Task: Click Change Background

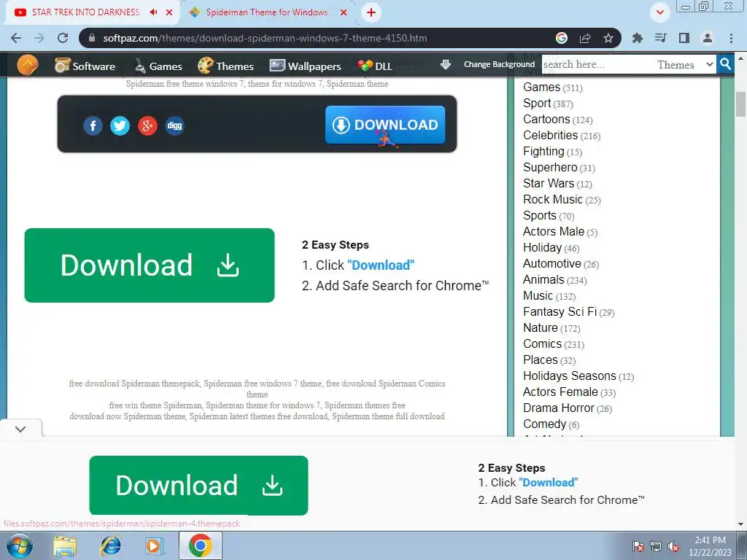Action: pos(499,64)
